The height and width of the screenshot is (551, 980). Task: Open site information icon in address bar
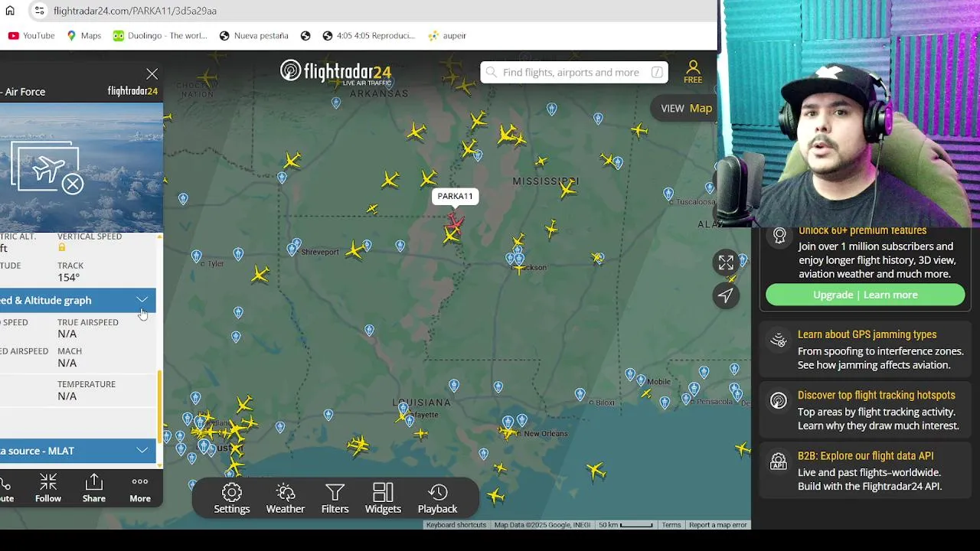(39, 11)
